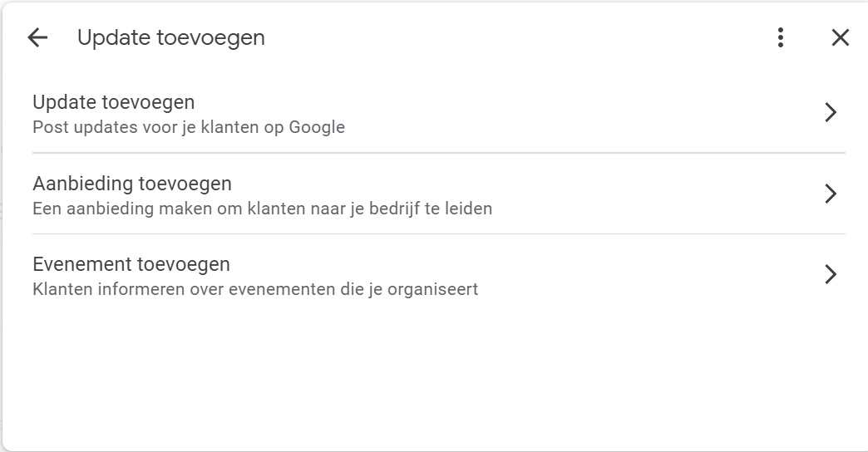Click blank area below Evenement toevoegen row
868x452 pixels.
coord(432,374)
